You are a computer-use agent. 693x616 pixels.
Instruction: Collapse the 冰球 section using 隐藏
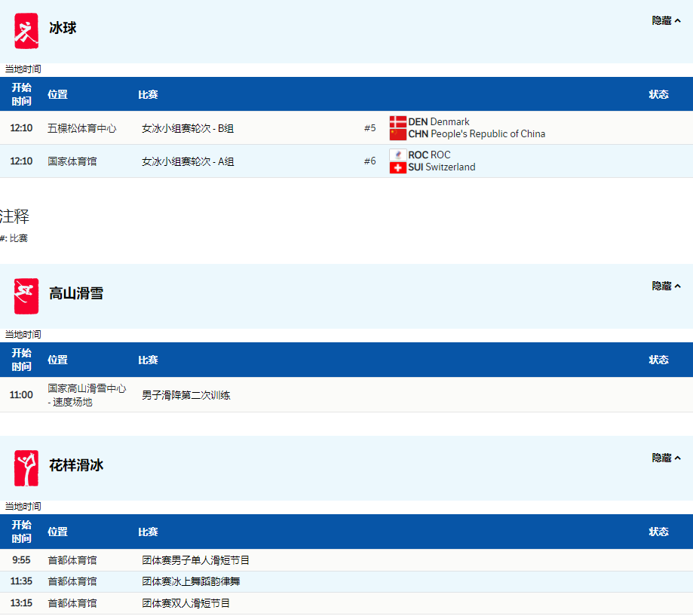pyautogui.click(x=666, y=21)
